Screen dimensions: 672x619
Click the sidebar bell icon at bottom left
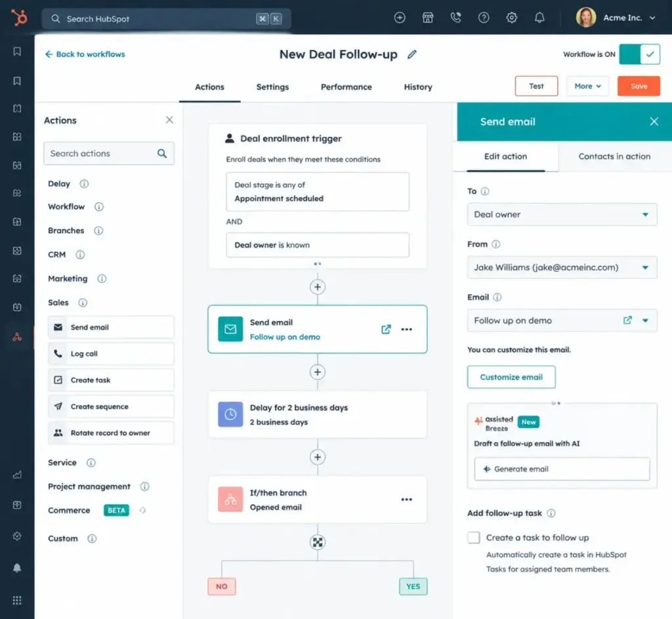tap(17, 568)
